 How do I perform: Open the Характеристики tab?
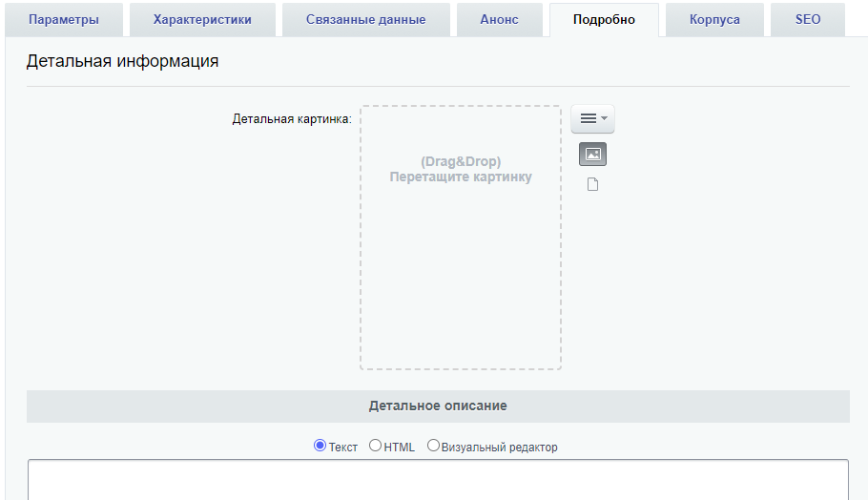[202, 20]
